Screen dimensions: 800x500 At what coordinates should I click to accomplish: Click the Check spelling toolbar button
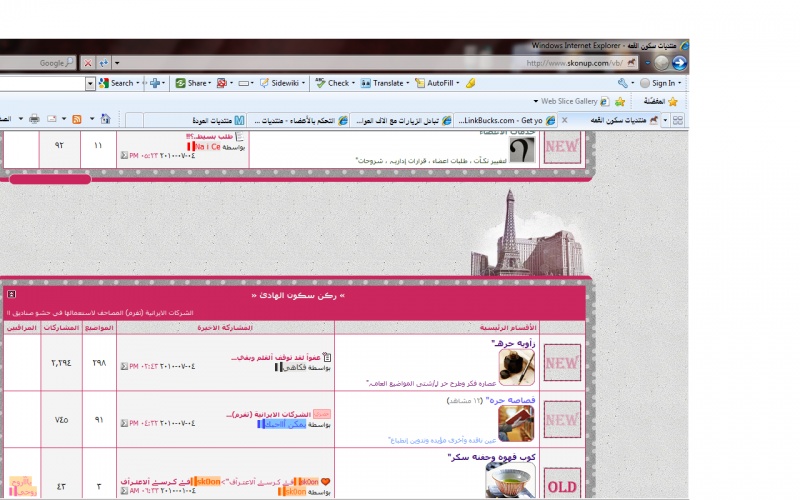click(x=333, y=83)
